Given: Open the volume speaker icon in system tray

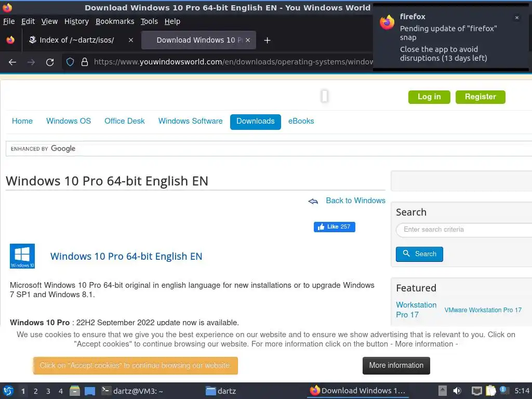Looking at the screenshot, I should tap(457, 391).
